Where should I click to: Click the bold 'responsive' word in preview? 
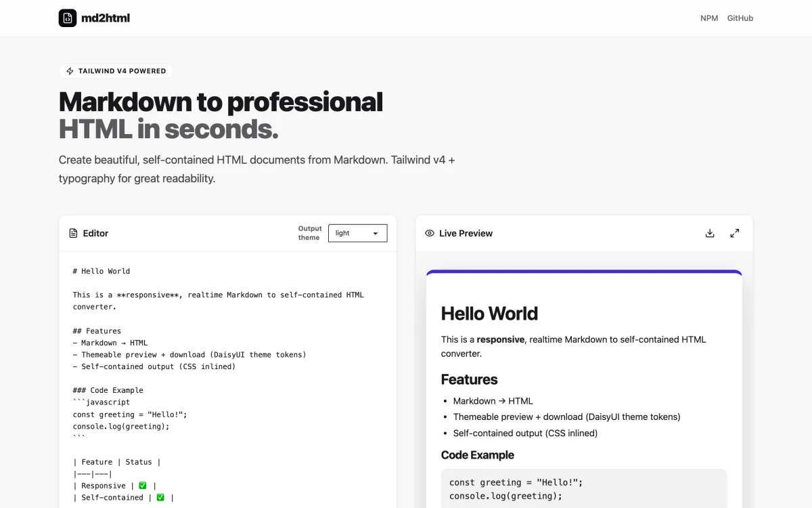point(501,339)
